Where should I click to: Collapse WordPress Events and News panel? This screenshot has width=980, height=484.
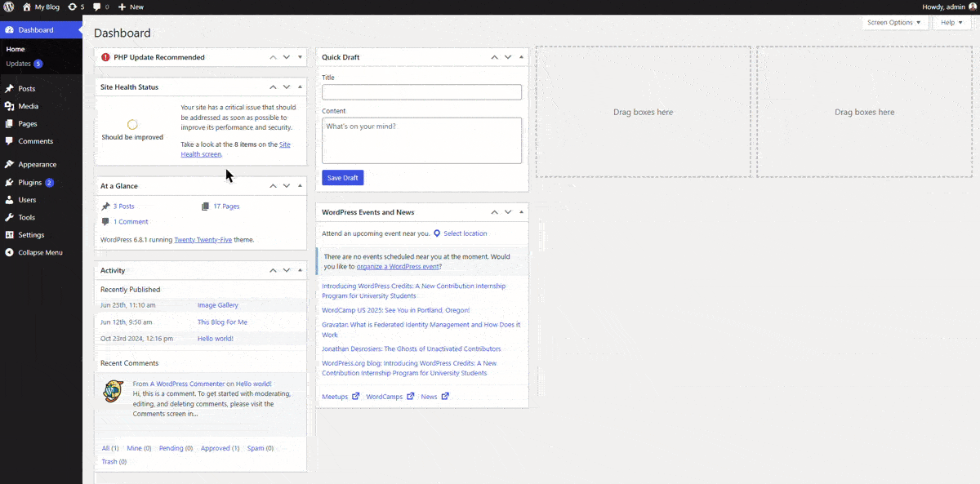click(x=521, y=212)
